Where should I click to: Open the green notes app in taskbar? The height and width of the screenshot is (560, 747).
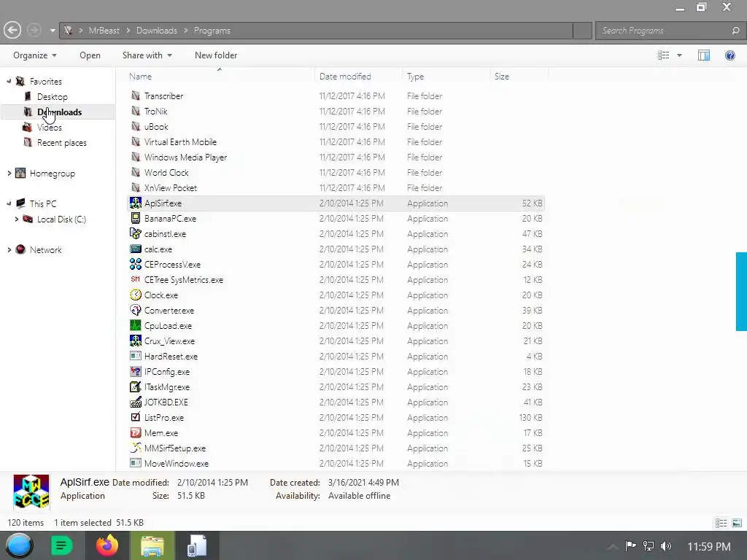click(61, 545)
